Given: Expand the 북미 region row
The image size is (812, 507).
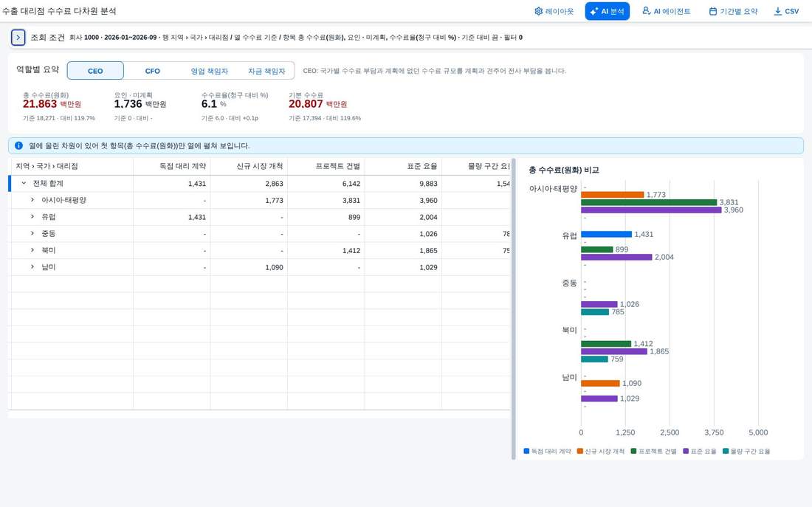Looking at the screenshot, I should (x=32, y=250).
